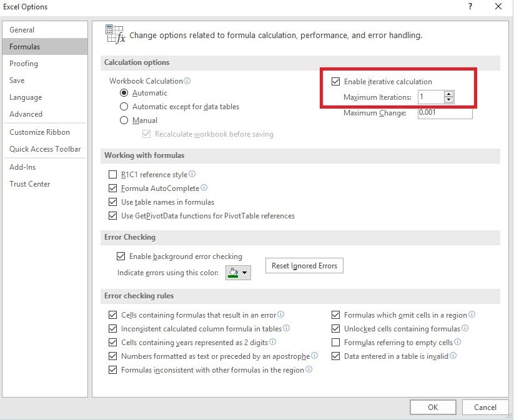Screen dimensions: 519x420
Task: Click info icon for years as 2 digits
Action: coord(272,341)
